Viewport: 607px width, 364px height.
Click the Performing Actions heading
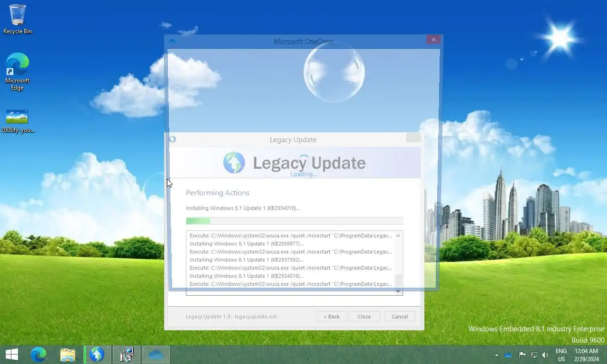(x=218, y=192)
